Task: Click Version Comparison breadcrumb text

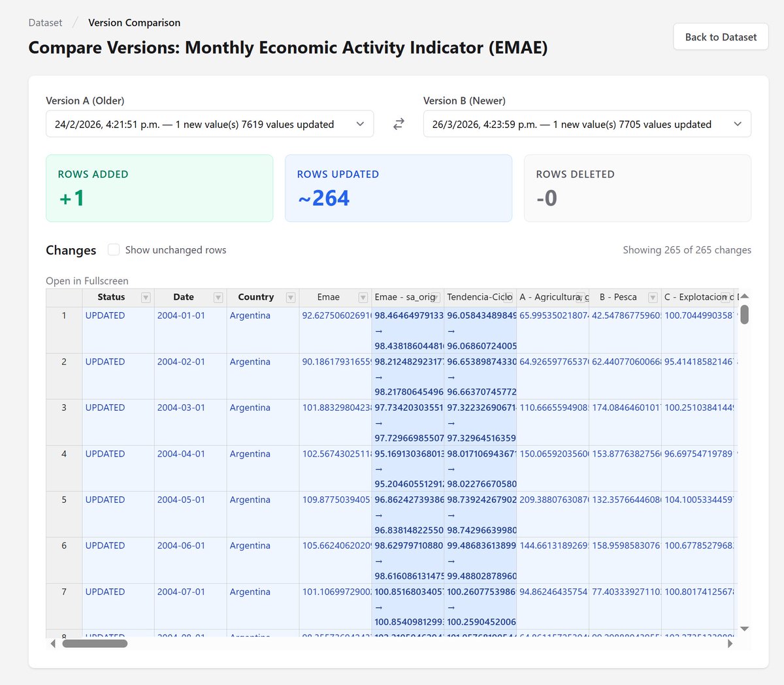Action: [x=135, y=23]
